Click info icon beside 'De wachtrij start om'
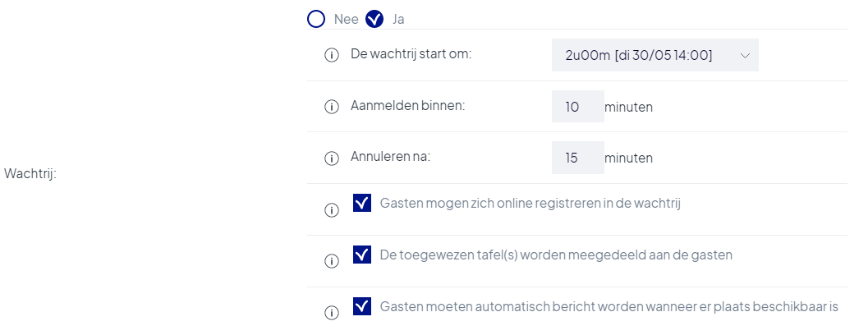868x335 pixels. tap(331, 55)
